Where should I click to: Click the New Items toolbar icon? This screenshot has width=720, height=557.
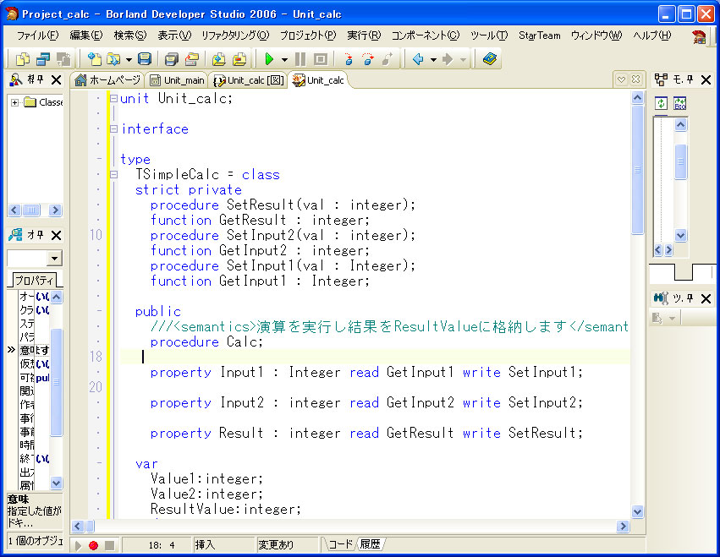22,59
